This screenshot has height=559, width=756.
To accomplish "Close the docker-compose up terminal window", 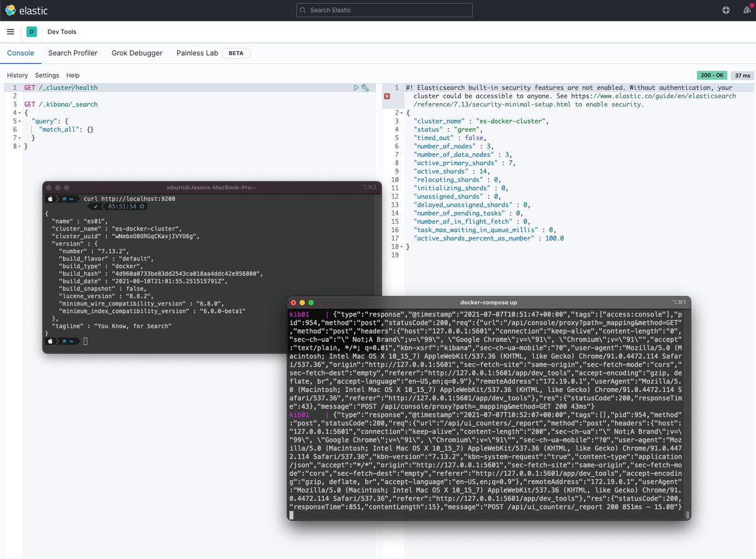I will tap(293, 303).
